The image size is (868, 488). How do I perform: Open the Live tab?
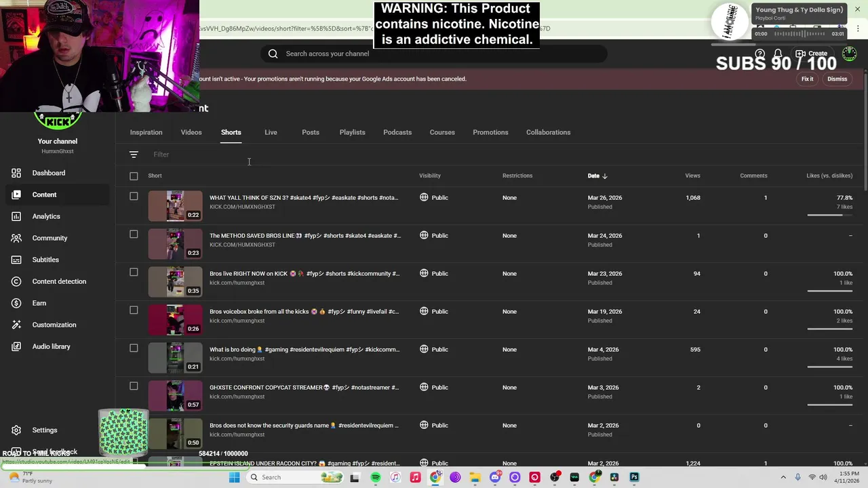point(271,132)
